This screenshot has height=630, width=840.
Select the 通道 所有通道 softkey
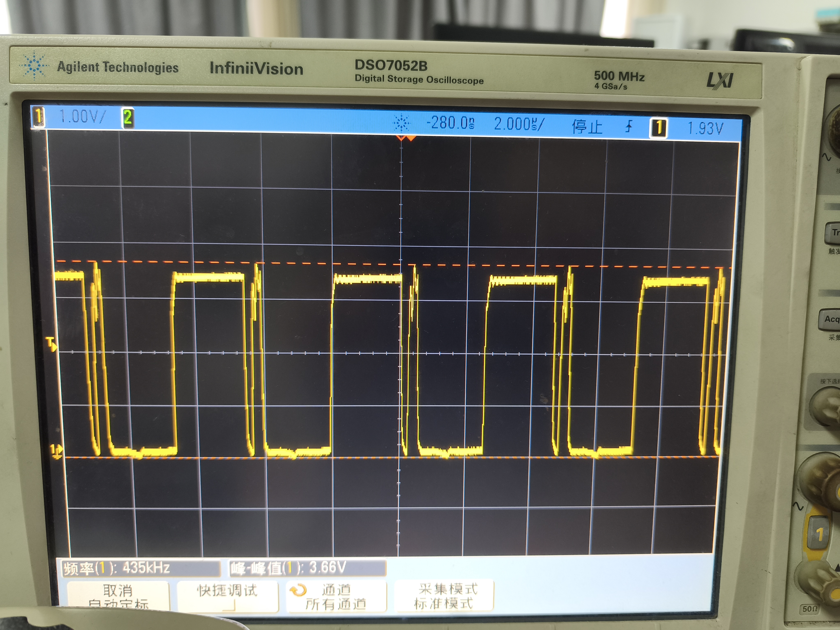point(336,597)
